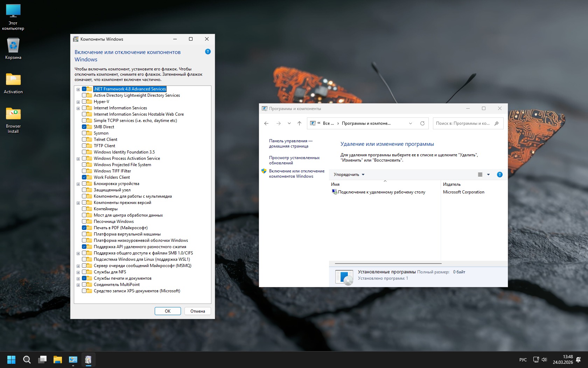Screen dimensions: 588x368
Task: Open the Windows Start menu
Action: pos(11,360)
